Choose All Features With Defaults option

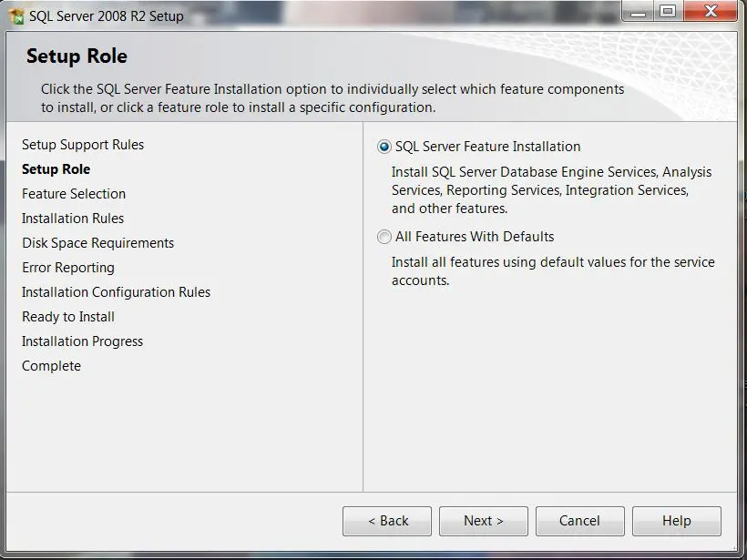[x=384, y=237]
